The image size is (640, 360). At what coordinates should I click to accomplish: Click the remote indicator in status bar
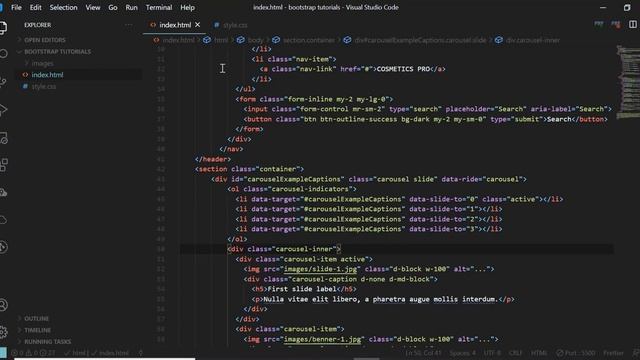3,353
